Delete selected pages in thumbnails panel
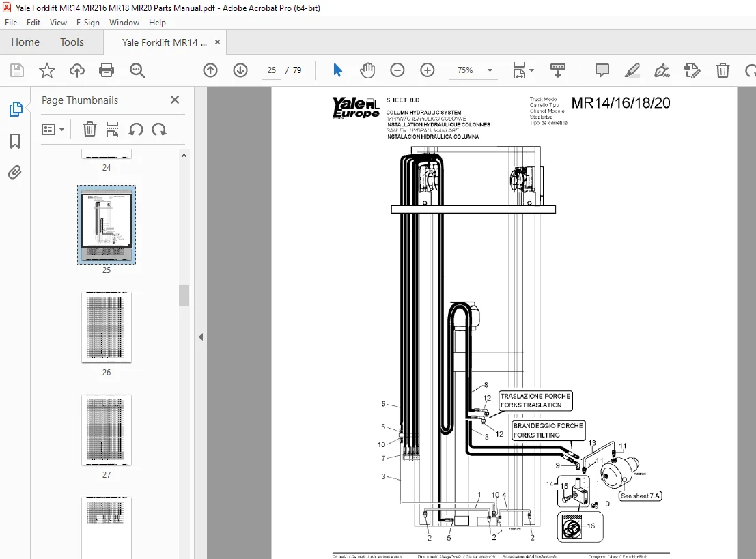The height and width of the screenshot is (559, 756). (89, 129)
